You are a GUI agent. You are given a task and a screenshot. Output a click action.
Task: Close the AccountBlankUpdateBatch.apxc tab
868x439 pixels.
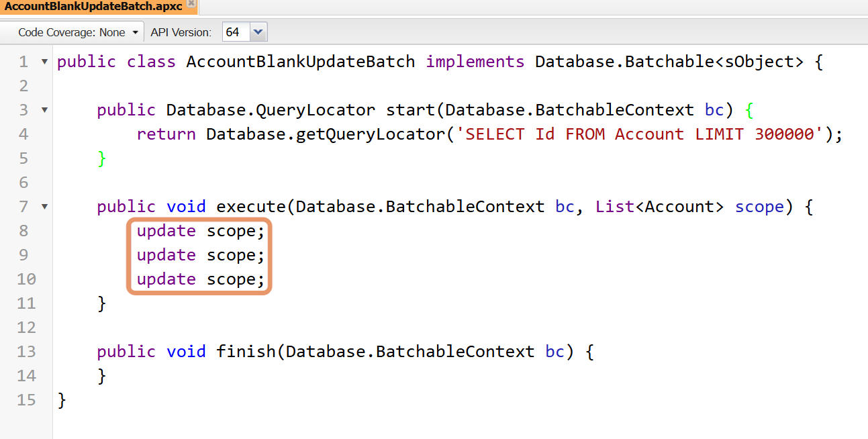tap(191, 3)
